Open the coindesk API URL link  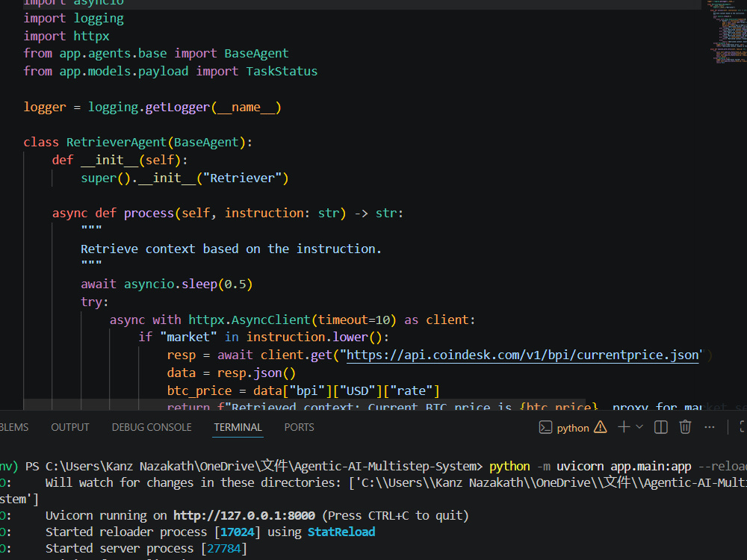(x=523, y=355)
